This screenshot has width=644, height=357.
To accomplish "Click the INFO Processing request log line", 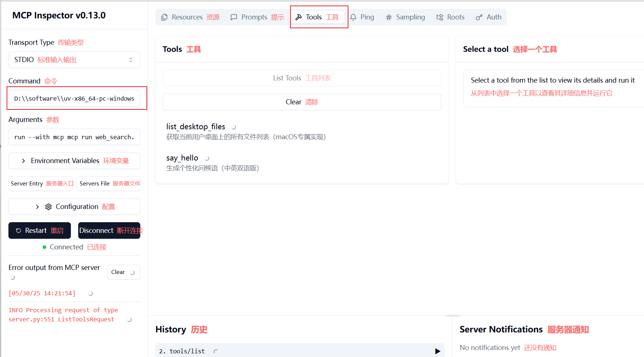I will tap(63, 310).
